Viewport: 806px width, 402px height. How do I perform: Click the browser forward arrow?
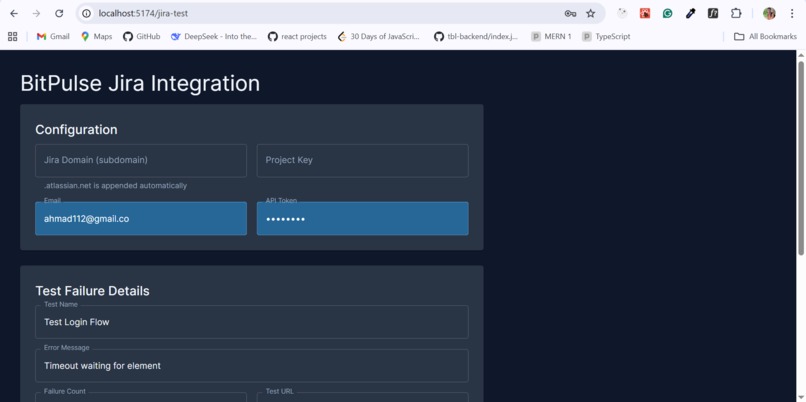(x=36, y=13)
